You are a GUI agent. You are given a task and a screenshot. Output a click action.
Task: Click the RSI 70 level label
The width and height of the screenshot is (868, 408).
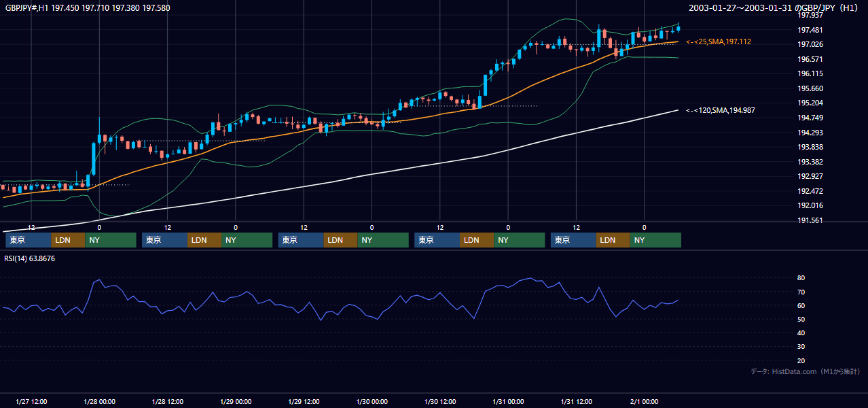tap(801, 292)
